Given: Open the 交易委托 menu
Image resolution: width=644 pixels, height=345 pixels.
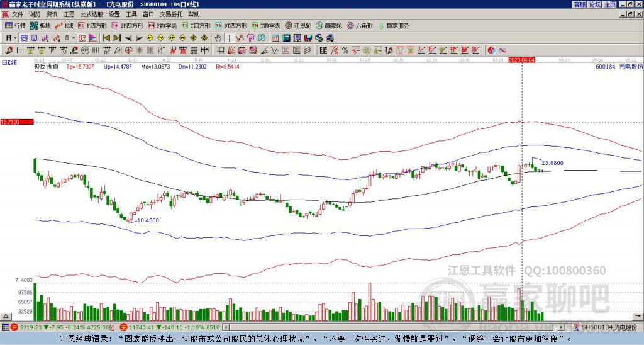Looking at the screenshot, I should [x=171, y=14].
